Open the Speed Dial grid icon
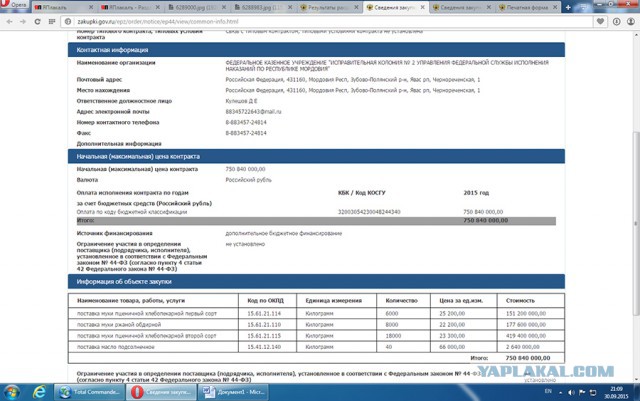 click(52, 22)
